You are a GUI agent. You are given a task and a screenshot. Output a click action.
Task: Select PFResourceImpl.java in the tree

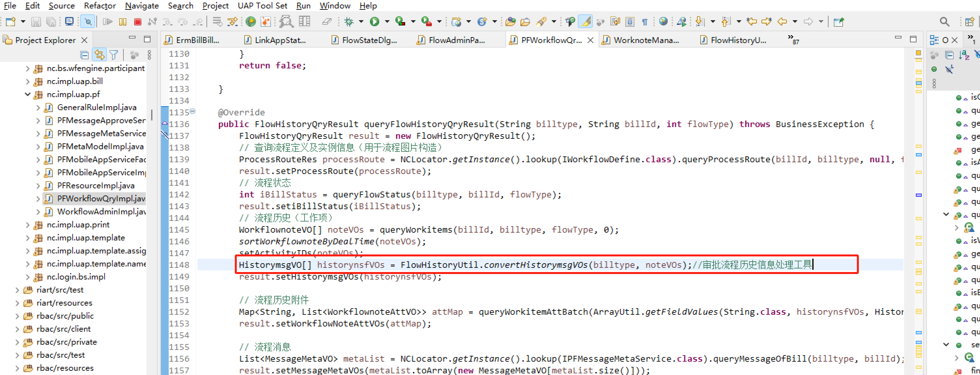point(95,186)
